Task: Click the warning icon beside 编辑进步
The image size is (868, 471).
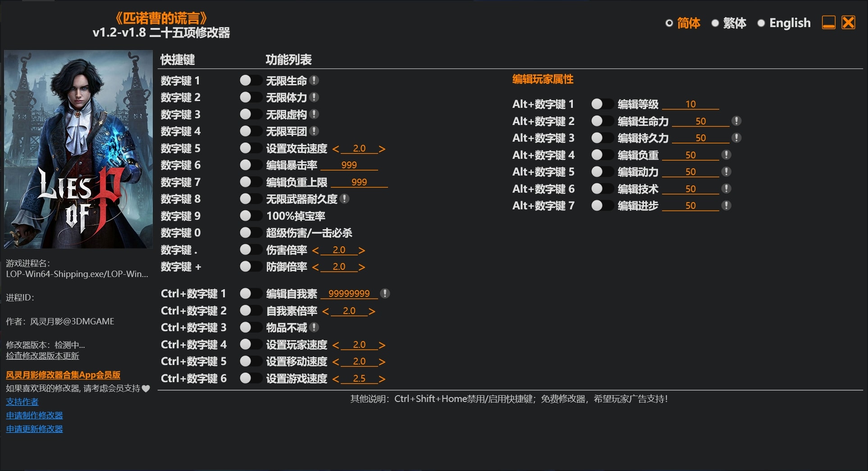Action: (x=726, y=205)
